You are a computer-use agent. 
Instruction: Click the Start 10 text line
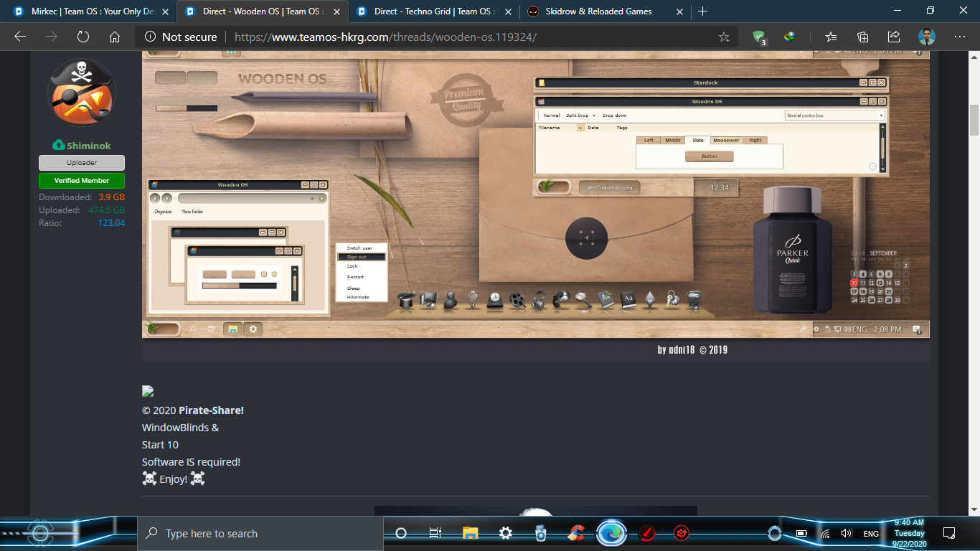[161, 445]
